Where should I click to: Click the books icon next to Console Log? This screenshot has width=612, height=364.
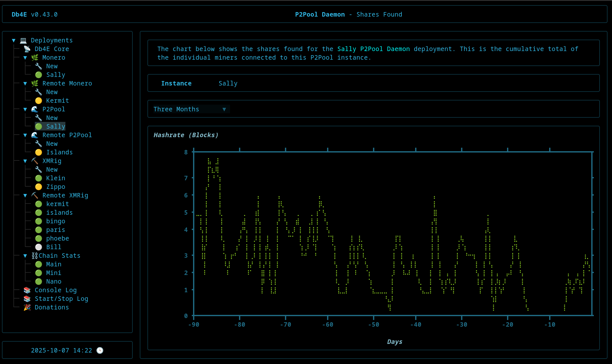[27, 290]
